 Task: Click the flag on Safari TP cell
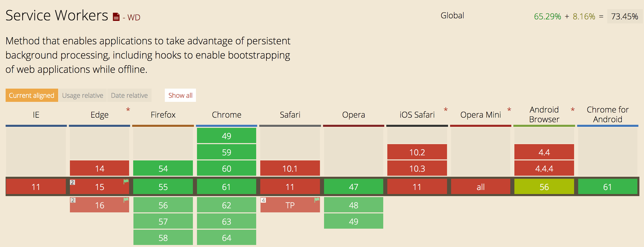pyautogui.click(x=317, y=200)
